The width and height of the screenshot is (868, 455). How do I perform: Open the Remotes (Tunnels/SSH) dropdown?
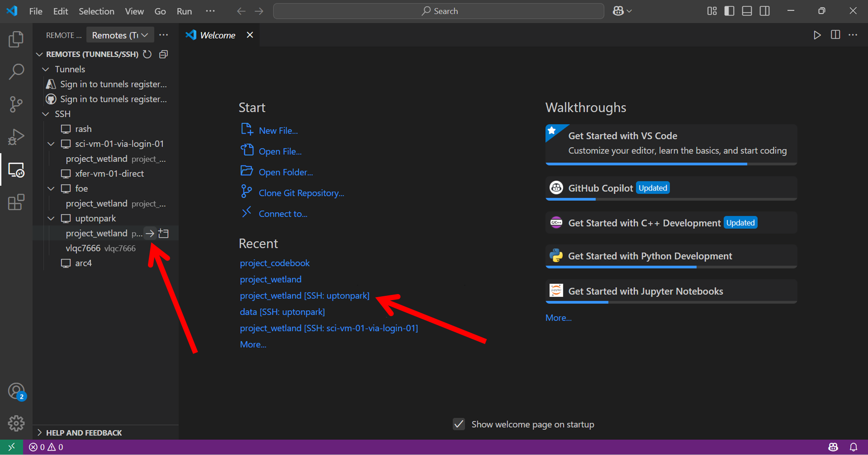pos(119,35)
